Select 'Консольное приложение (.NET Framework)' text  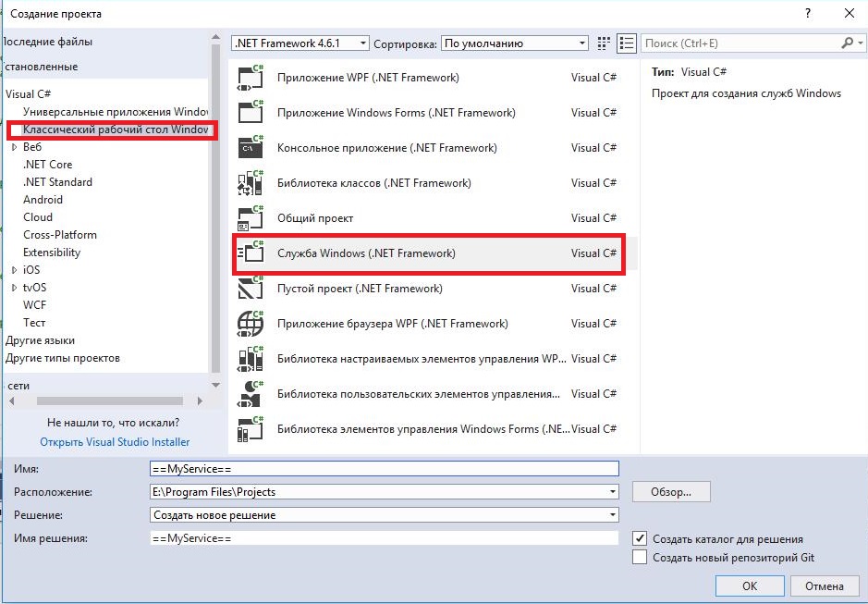pos(387,148)
